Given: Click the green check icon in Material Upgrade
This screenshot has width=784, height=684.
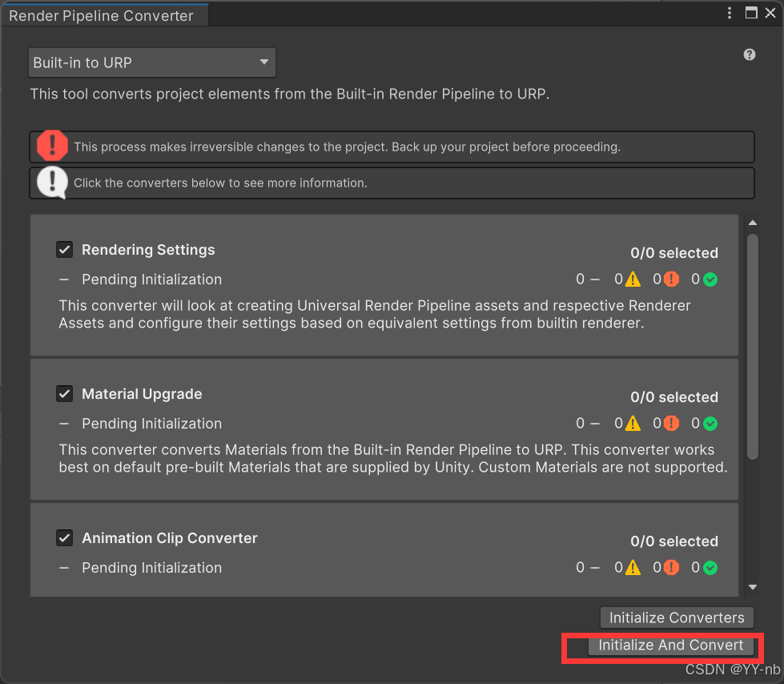Looking at the screenshot, I should tap(710, 424).
